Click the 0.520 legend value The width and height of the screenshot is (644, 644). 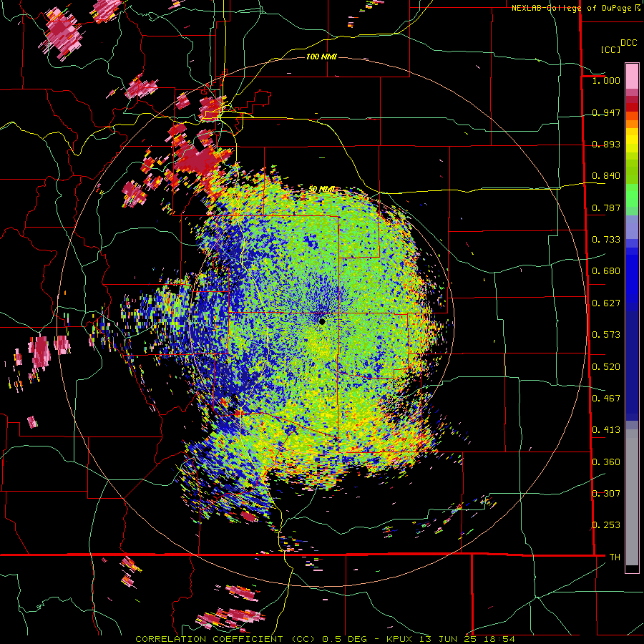click(606, 367)
